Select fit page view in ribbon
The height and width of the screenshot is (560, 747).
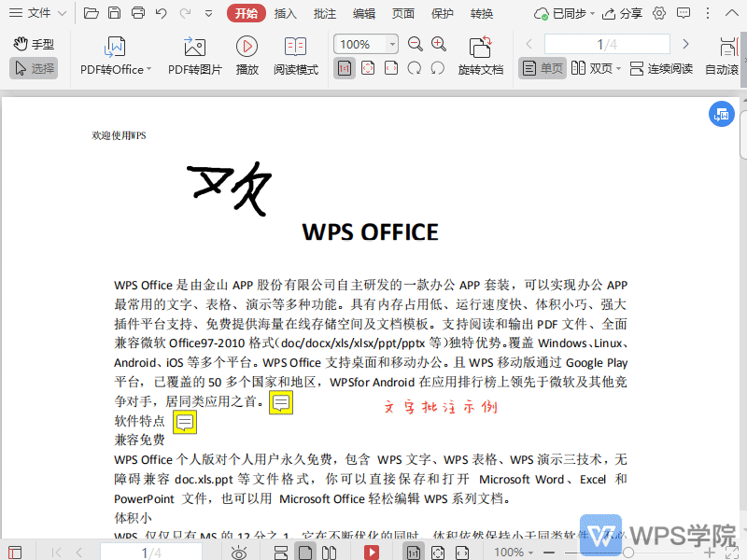[x=368, y=68]
